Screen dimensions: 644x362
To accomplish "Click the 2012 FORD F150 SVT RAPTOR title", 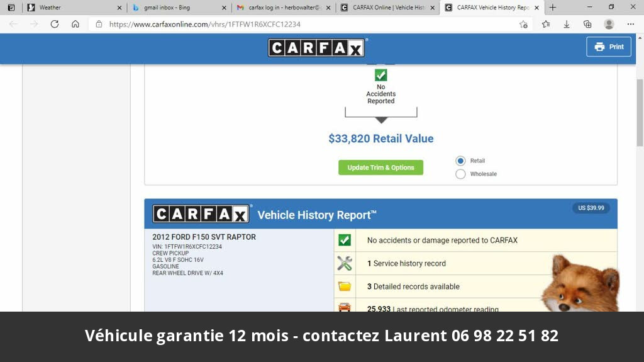I will tap(204, 237).
